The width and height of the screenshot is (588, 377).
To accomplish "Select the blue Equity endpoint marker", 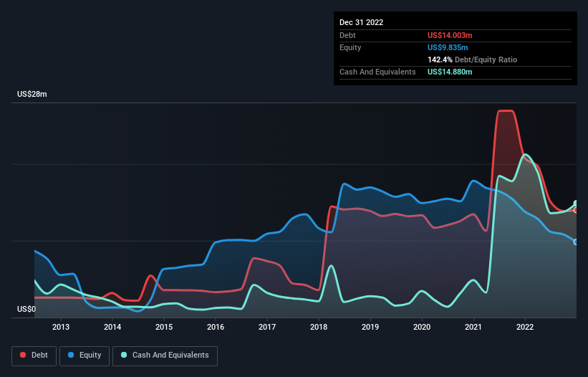I will pyautogui.click(x=576, y=242).
